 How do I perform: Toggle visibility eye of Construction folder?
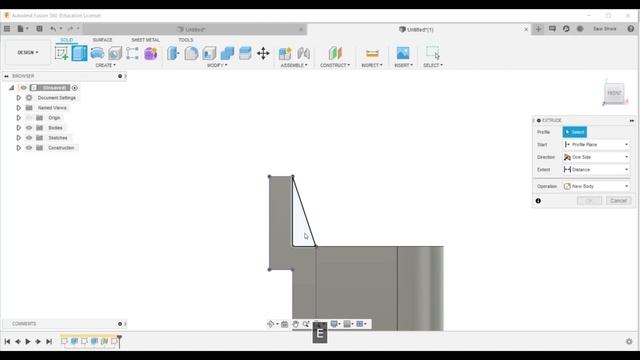[x=29, y=148]
